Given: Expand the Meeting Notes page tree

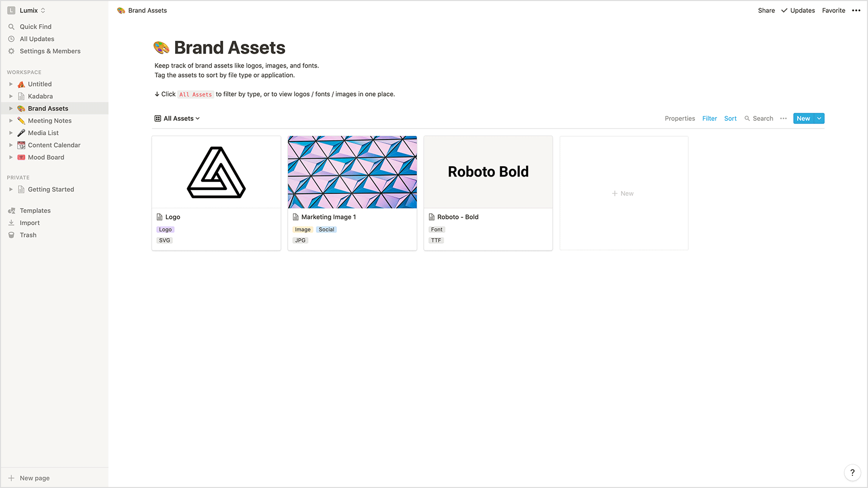Looking at the screenshot, I should 11,121.
